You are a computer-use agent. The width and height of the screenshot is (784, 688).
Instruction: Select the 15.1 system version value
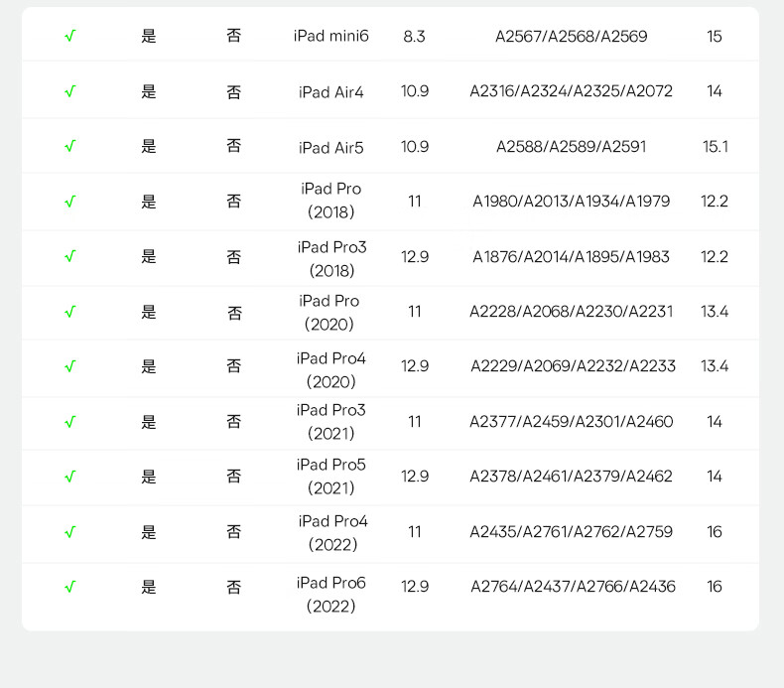pos(715,147)
